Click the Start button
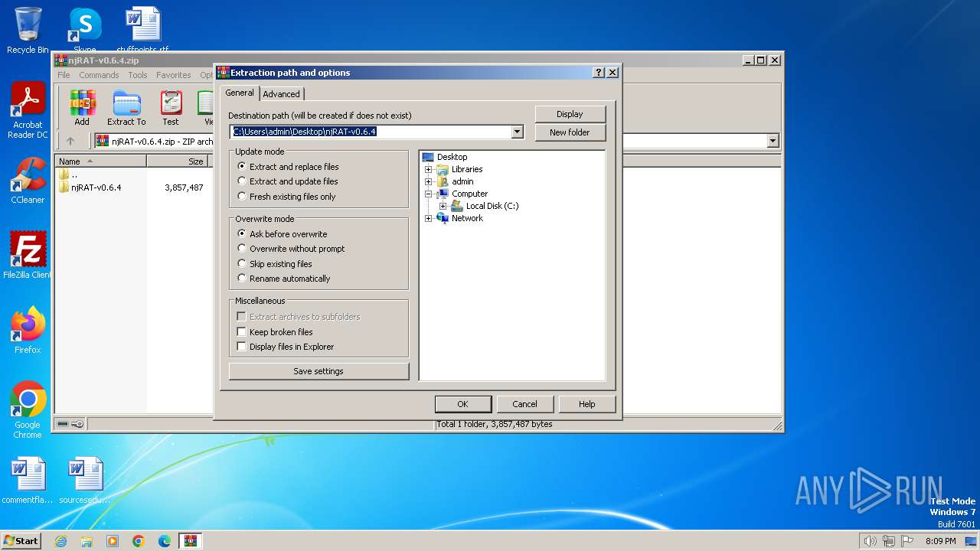Image resolution: width=980 pixels, height=551 pixels. [21, 541]
